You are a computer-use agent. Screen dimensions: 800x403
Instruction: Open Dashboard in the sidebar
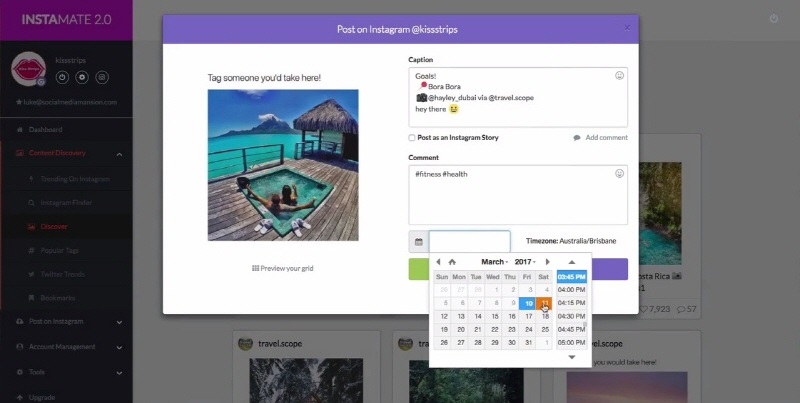[45, 130]
